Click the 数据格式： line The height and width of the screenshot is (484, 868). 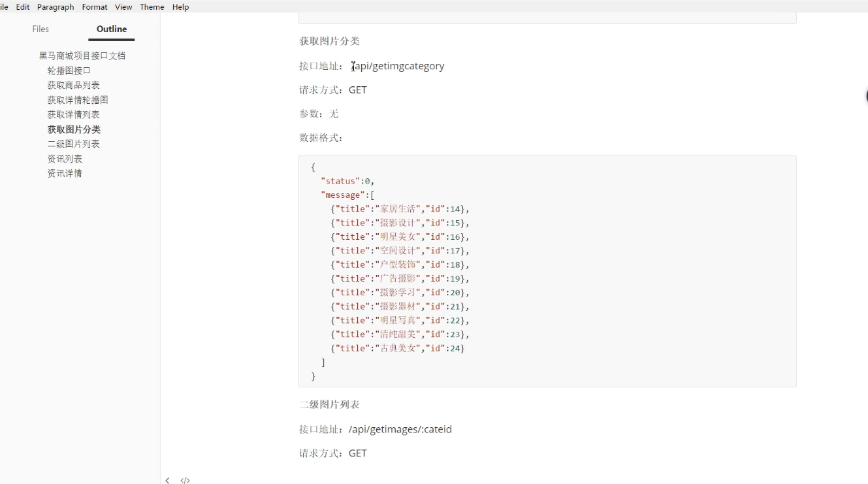(x=321, y=138)
